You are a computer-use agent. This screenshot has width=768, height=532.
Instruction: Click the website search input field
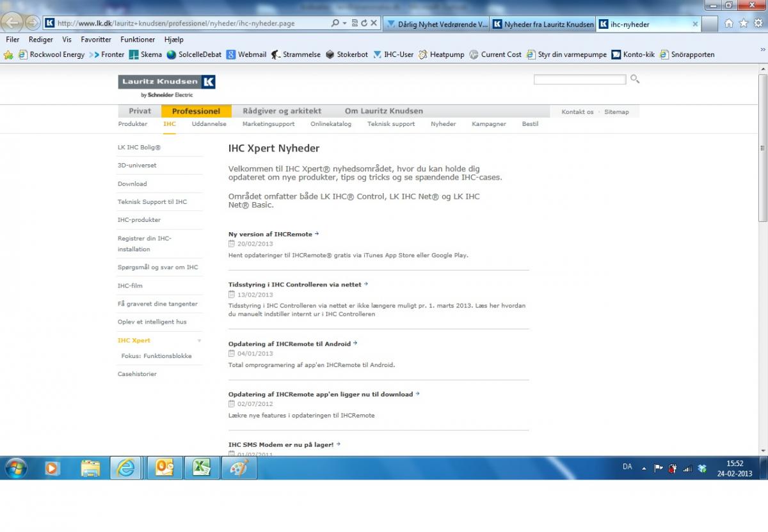[579, 79]
